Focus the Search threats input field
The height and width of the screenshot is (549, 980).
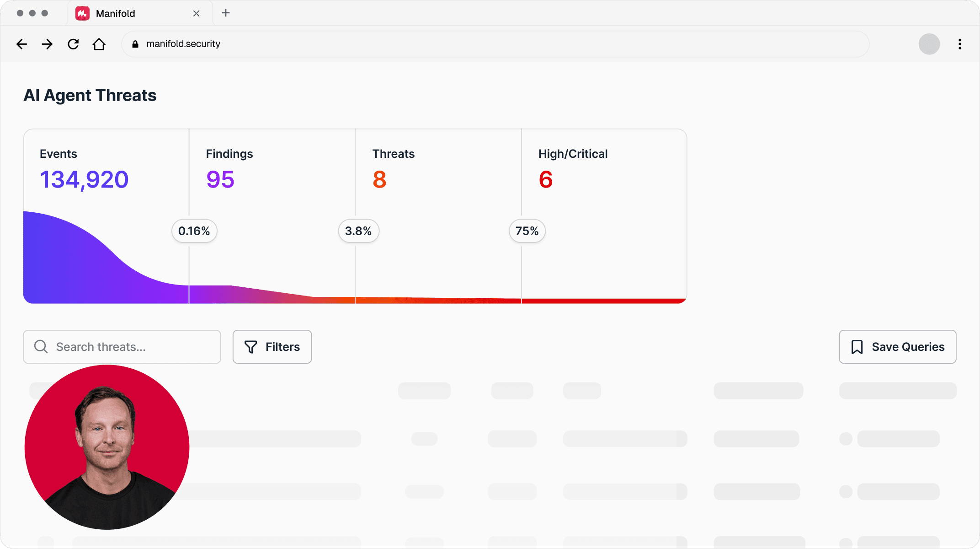(133, 347)
